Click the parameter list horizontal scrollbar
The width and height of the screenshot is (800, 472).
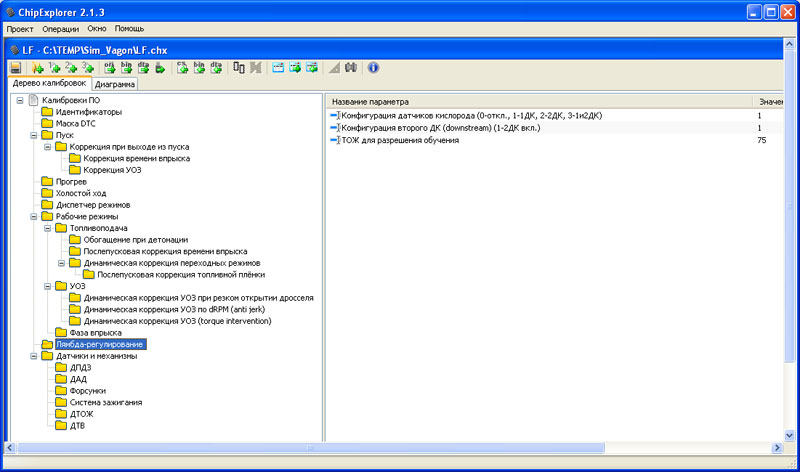(x=550, y=447)
